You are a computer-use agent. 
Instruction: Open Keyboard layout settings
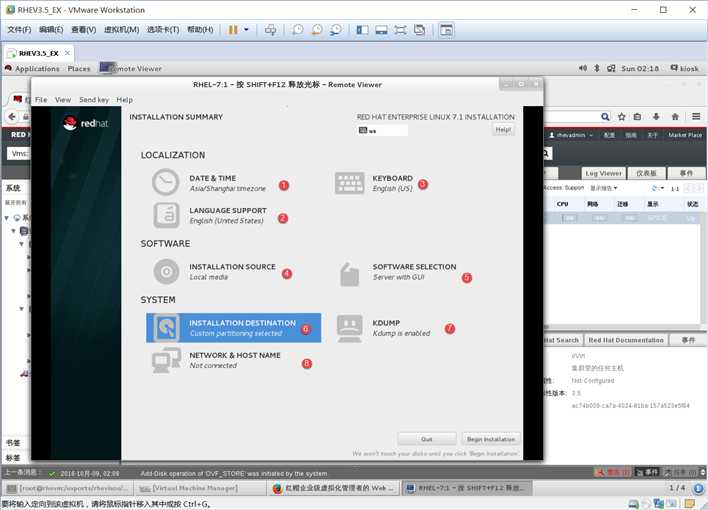374,182
